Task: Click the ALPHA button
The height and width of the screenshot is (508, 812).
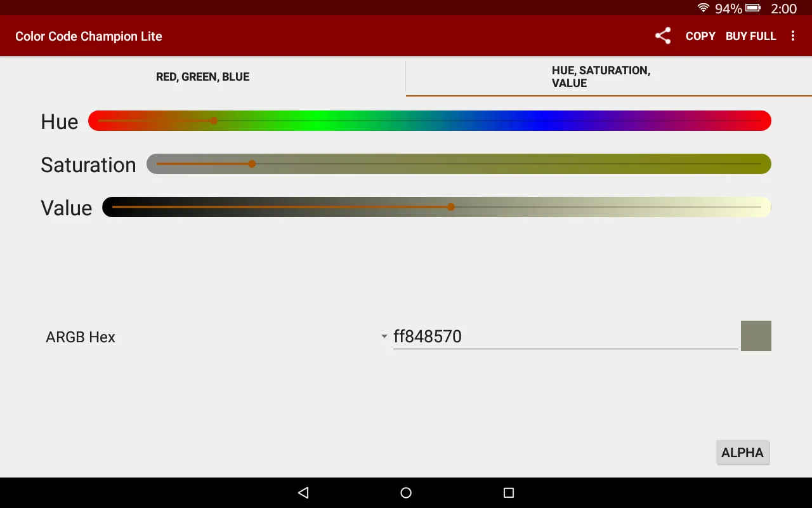Action: (x=742, y=453)
